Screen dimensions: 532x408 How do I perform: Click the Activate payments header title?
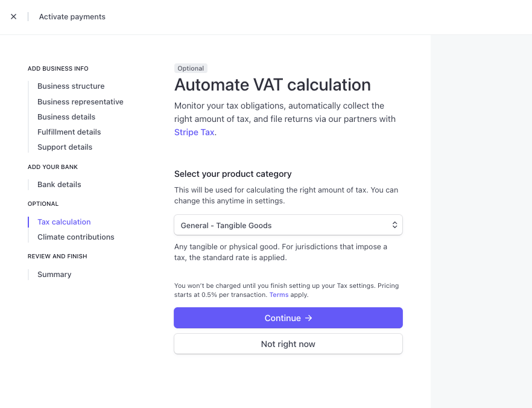click(x=72, y=17)
